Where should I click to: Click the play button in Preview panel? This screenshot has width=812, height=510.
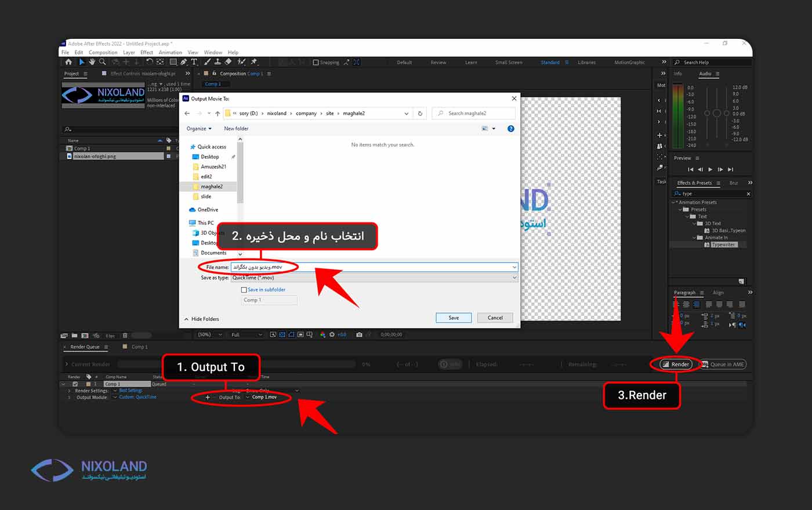tap(710, 169)
